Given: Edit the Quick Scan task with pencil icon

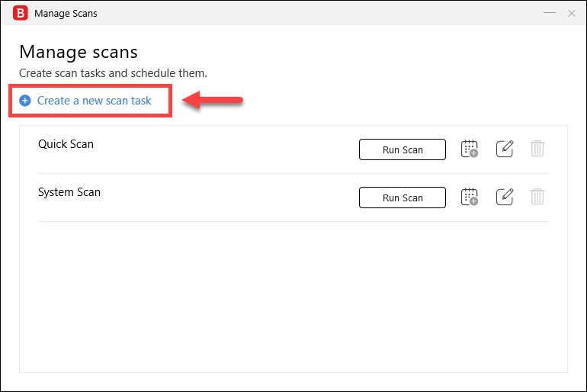Looking at the screenshot, I should (x=505, y=149).
